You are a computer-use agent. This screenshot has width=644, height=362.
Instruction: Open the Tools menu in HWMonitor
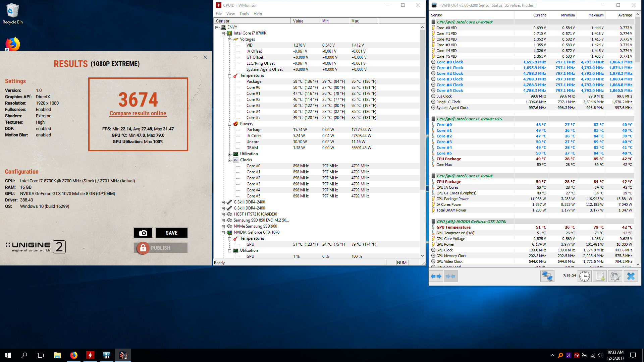pyautogui.click(x=244, y=14)
